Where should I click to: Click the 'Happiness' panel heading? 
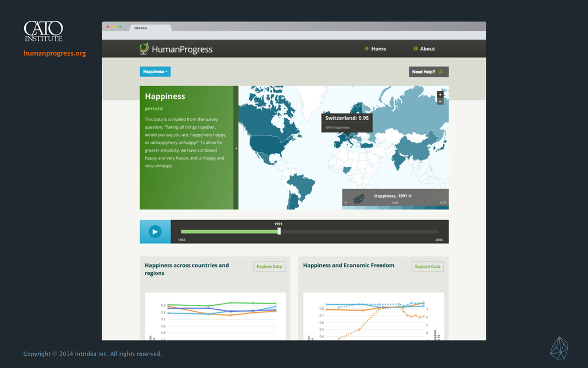[x=165, y=97]
